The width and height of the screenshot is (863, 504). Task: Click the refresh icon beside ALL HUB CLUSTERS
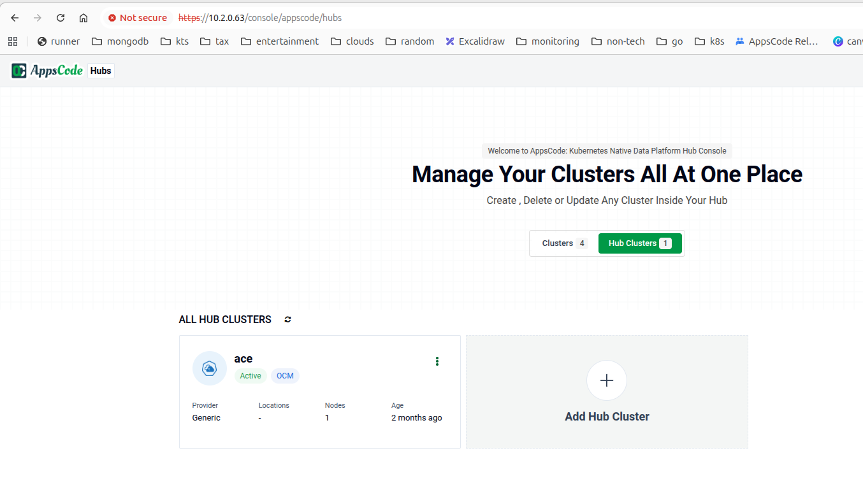[287, 319]
